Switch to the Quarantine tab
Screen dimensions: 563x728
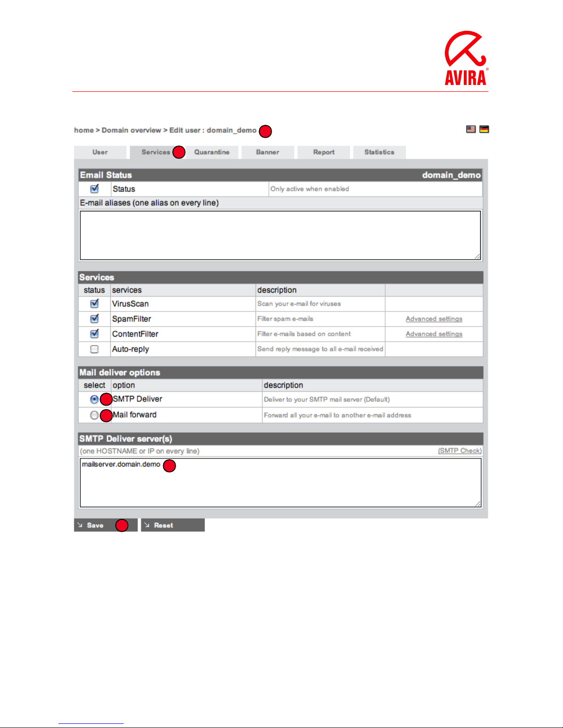pos(212,152)
